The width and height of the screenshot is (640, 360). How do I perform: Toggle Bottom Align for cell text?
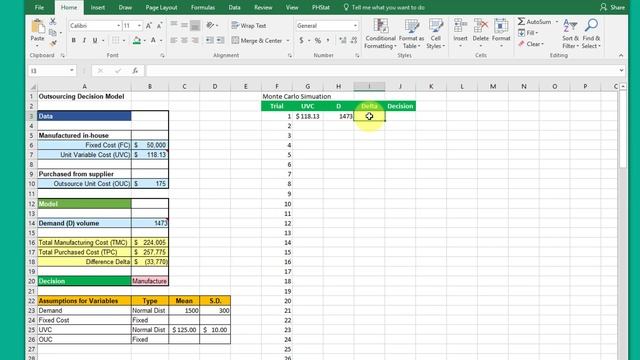coord(195,25)
